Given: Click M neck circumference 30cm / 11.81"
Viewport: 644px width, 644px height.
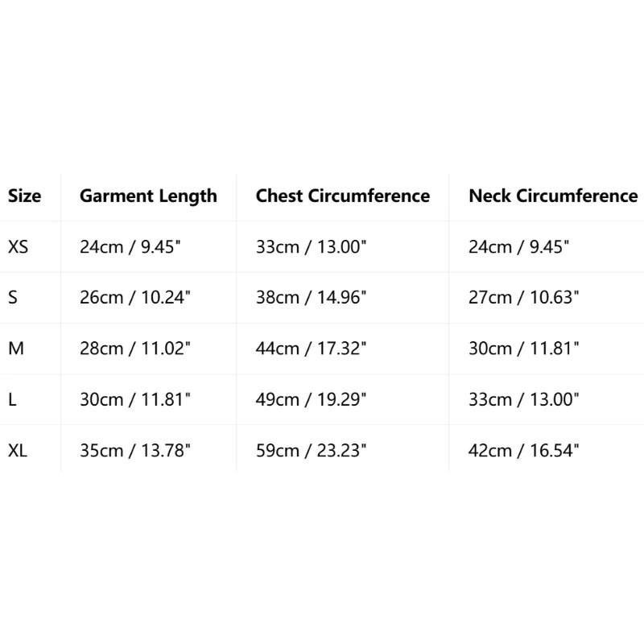Looking at the screenshot, I should click(524, 349).
